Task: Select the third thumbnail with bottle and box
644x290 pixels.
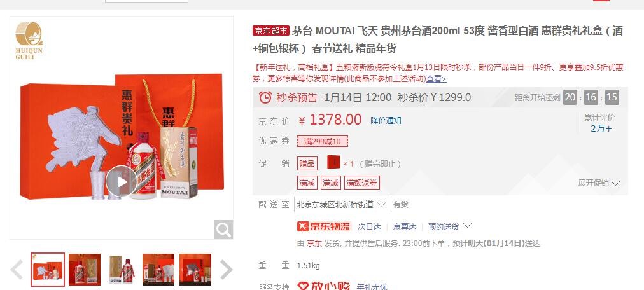Action: pyautogui.click(x=122, y=270)
